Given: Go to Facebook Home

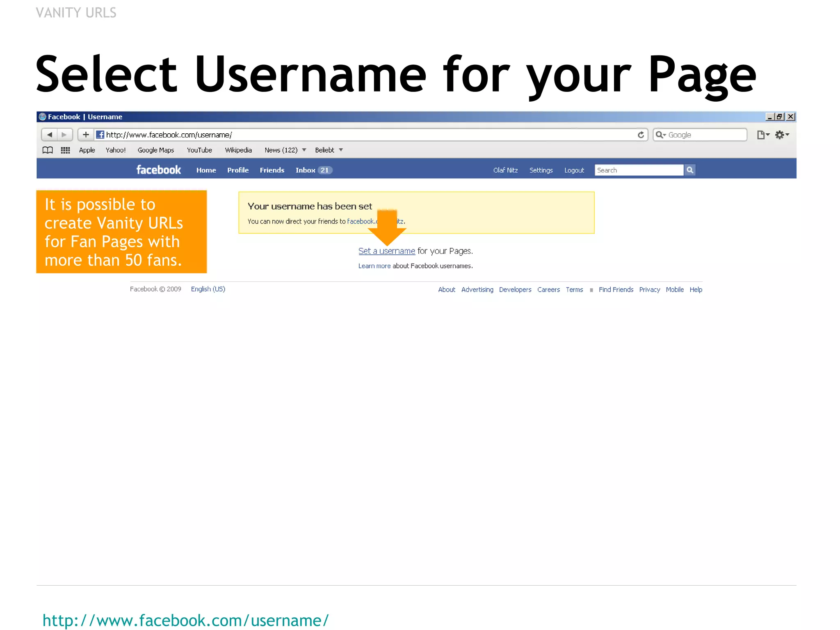Looking at the screenshot, I should (206, 170).
